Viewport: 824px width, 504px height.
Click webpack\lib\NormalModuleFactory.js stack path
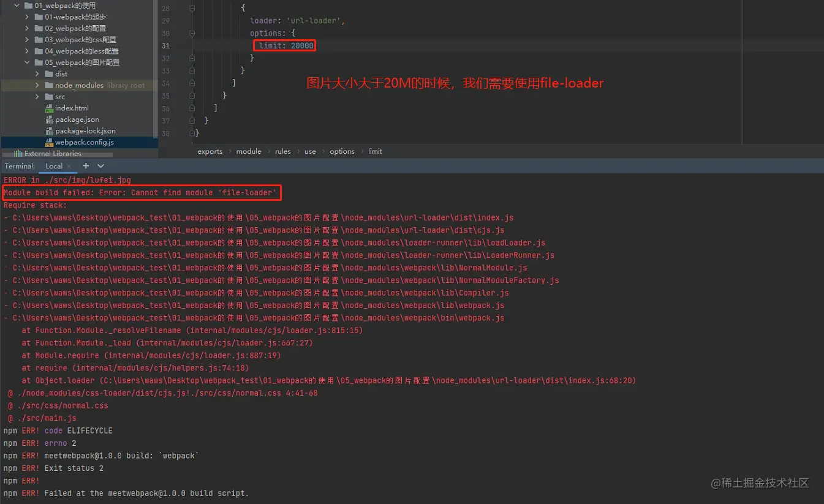281,280
